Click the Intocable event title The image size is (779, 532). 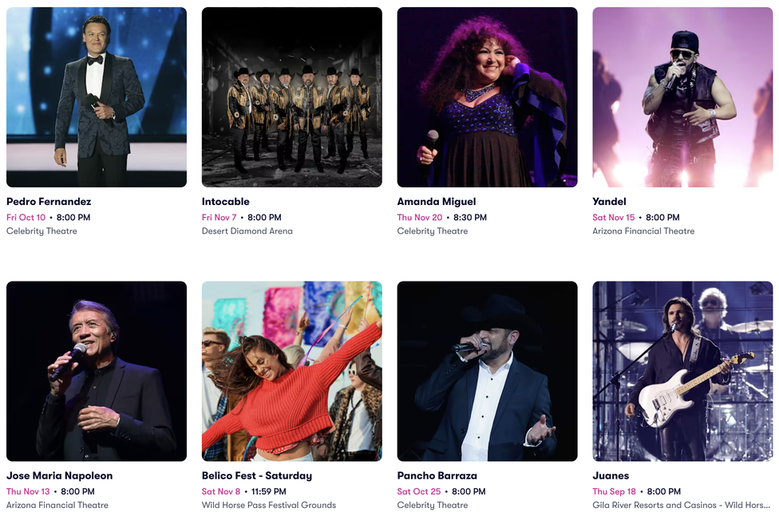click(226, 202)
